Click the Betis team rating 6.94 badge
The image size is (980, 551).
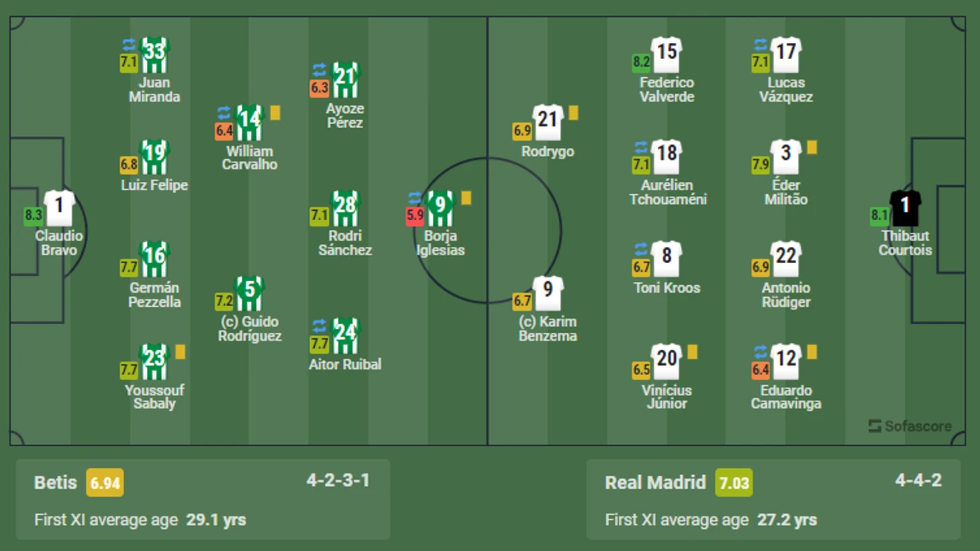(x=105, y=483)
